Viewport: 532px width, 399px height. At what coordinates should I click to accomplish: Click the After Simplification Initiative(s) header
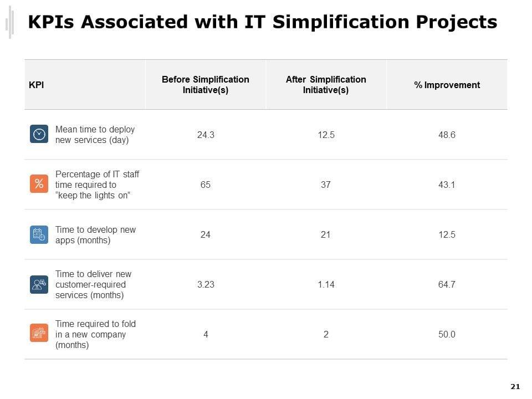coord(326,85)
